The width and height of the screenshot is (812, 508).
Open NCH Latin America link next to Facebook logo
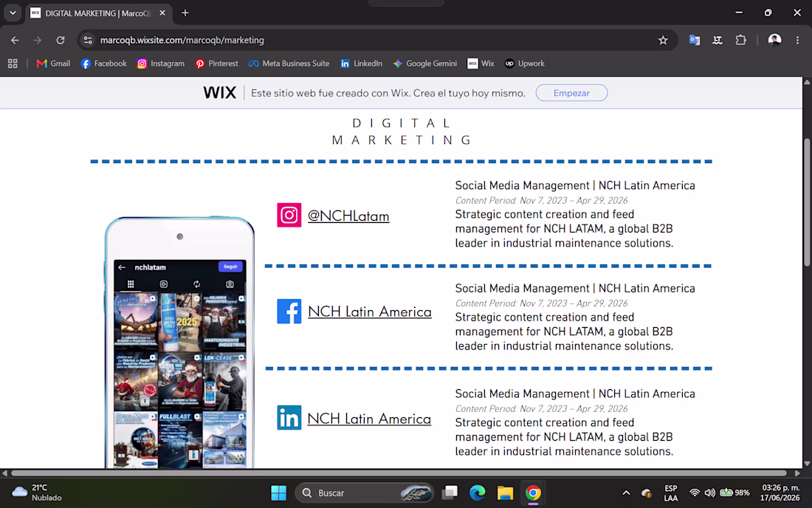click(x=370, y=312)
